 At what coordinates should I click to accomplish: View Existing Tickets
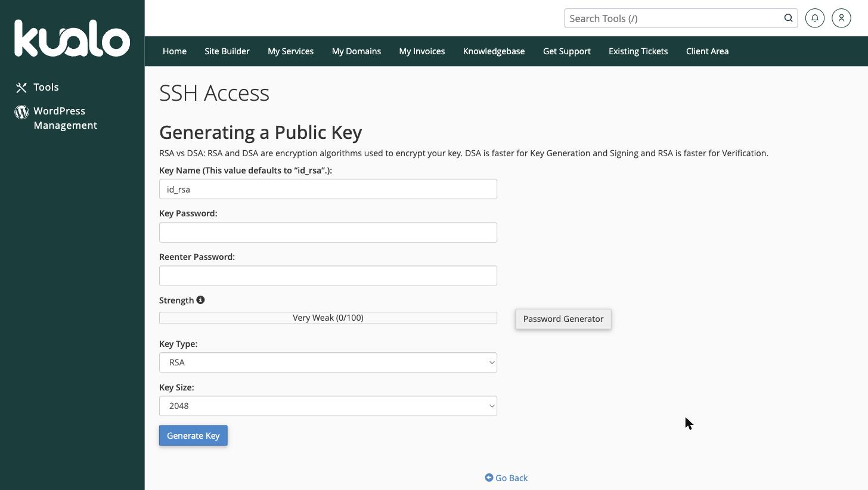[638, 51]
